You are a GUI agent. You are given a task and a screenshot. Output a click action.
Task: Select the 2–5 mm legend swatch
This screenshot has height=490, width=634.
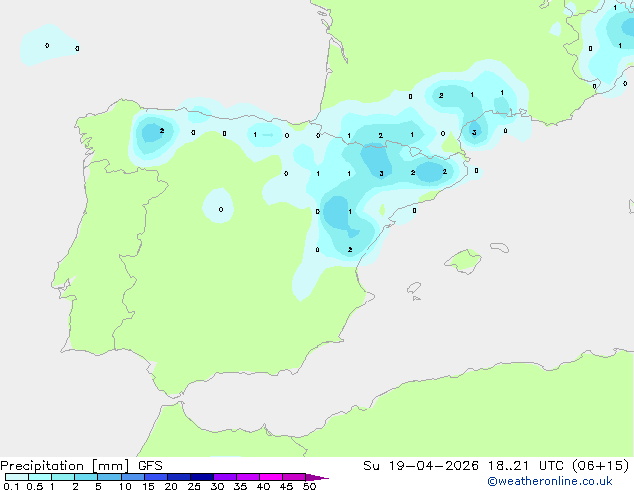point(86,477)
